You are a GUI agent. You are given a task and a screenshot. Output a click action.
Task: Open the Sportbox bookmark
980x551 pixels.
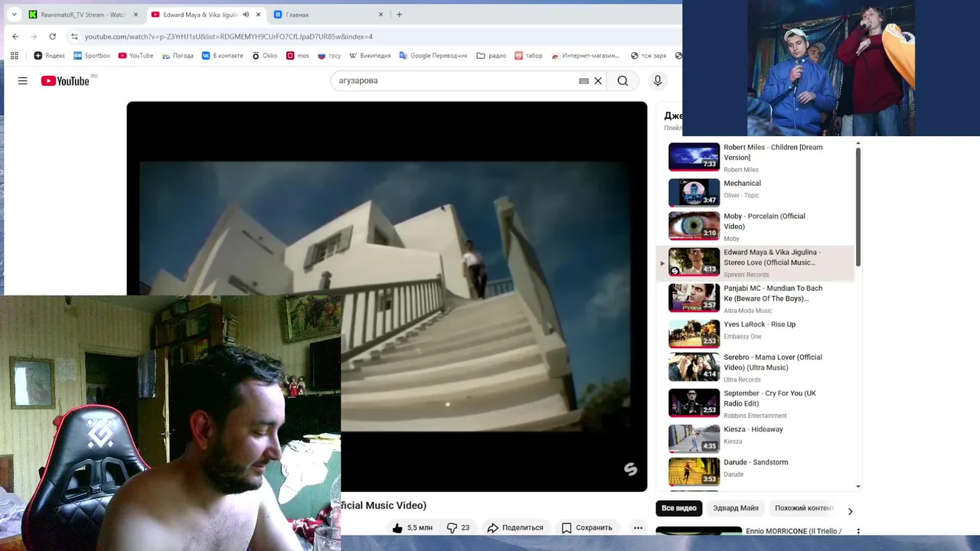pyautogui.click(x=91, y=55)
